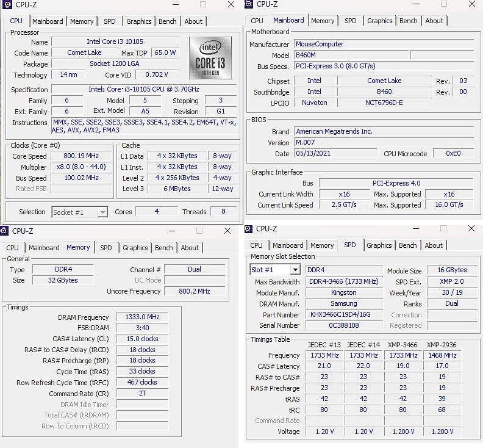Select Mainboard tab in SPD window

click(x=288, y=245)
